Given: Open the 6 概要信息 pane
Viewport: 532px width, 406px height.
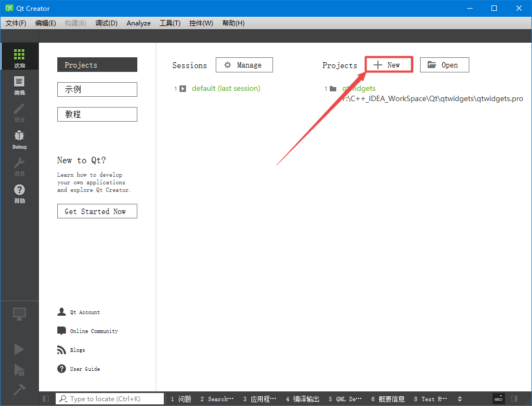Looking at the screenshot, I should click(388, 399).
